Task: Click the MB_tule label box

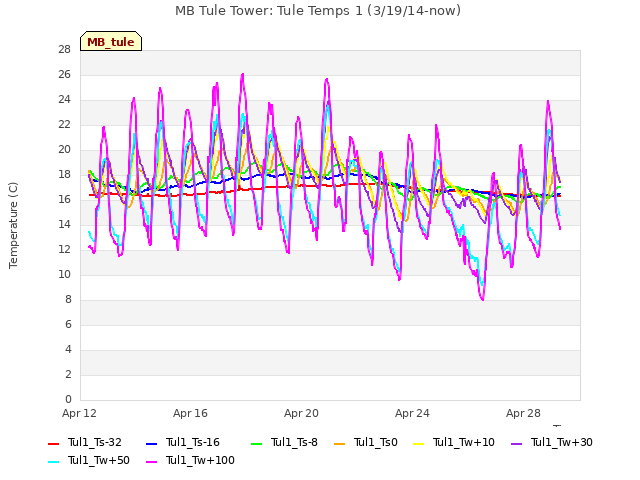Action: (x=111, y=41)
